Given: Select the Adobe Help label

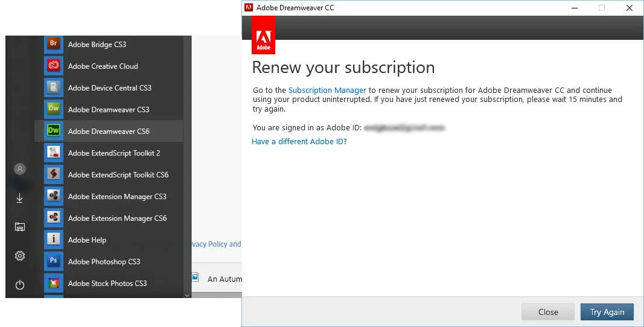Looking at the screenshot, I should tap(87, 240).
